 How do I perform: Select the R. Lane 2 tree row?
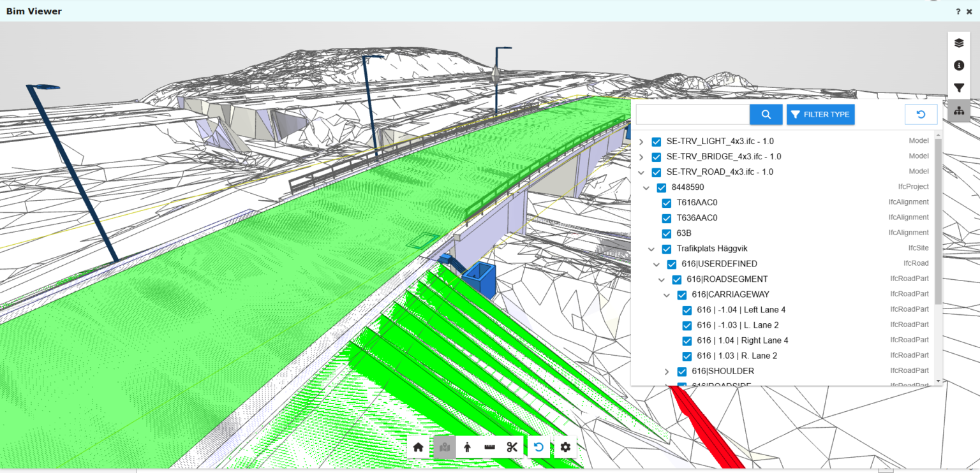click(x=783, y=356)
